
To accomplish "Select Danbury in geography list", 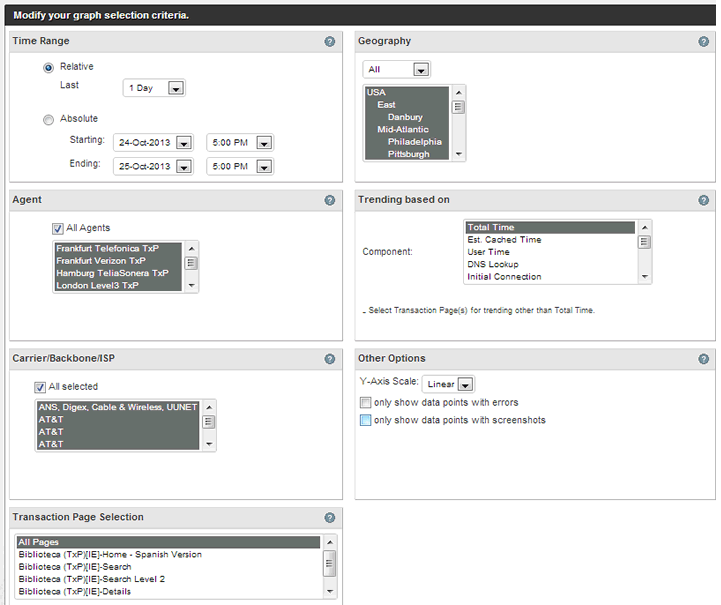I will [x=406, y=117].
